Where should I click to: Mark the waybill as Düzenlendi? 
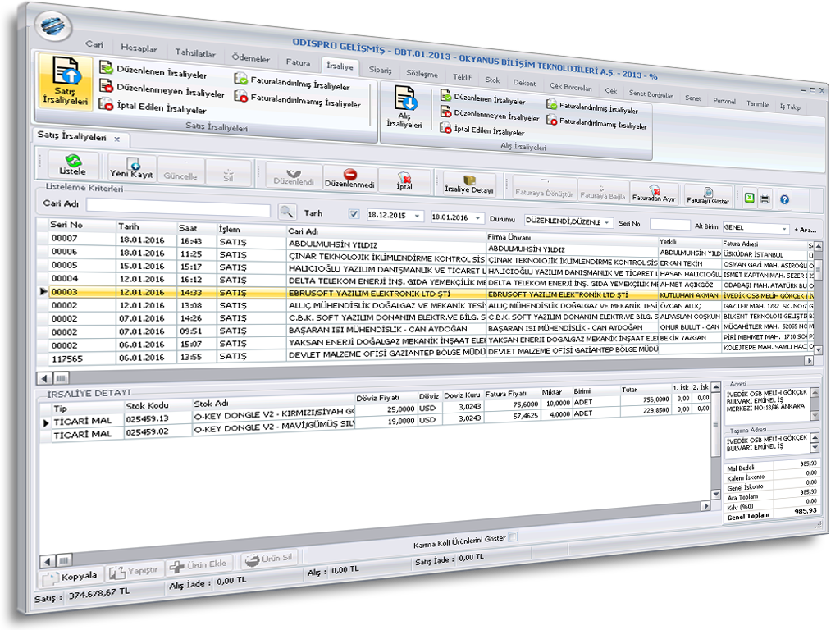point(294,176)
